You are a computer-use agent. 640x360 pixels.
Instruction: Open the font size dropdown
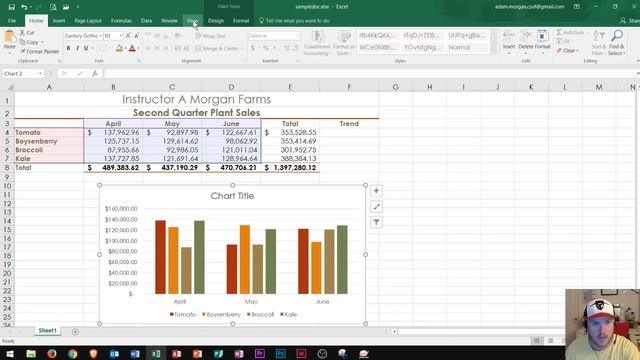pyautogui.click(x=121, y=36)
